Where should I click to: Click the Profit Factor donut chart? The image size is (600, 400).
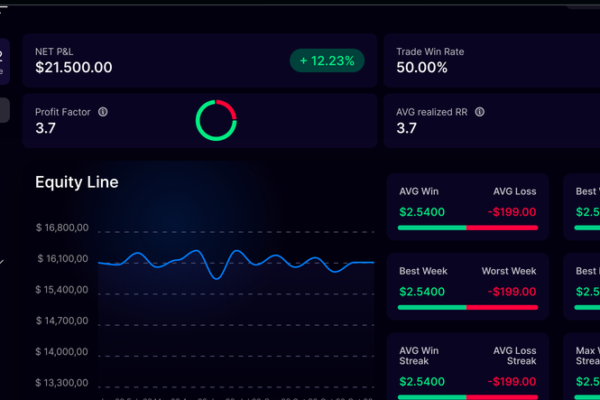216,120
